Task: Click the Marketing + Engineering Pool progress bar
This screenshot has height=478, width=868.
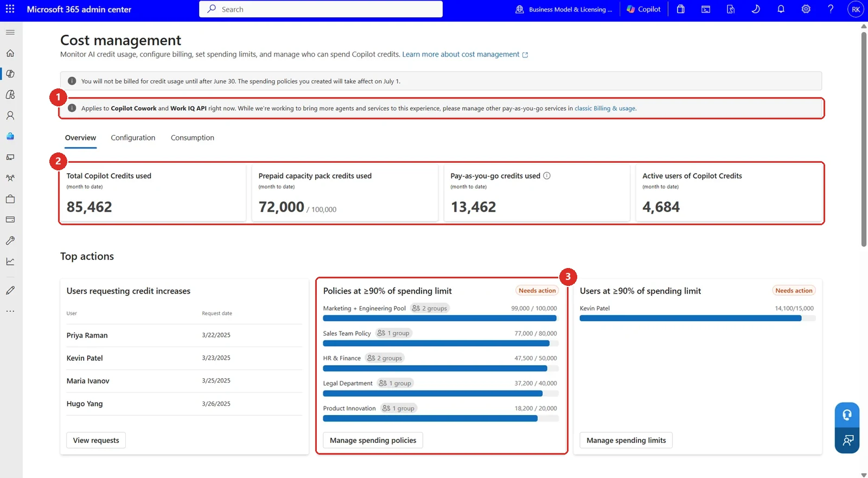Action: coord(441,318)
